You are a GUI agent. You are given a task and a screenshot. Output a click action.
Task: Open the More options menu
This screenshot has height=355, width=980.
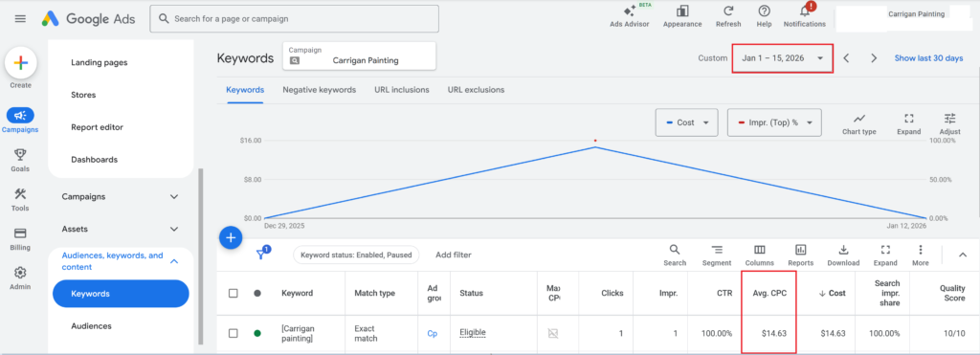pyautogui.click(x=920, y=255)
